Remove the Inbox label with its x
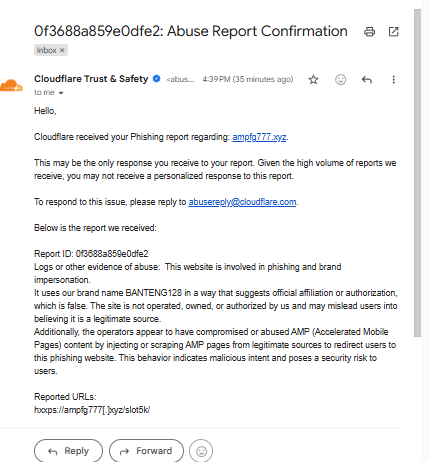 (x=62, y=50)
